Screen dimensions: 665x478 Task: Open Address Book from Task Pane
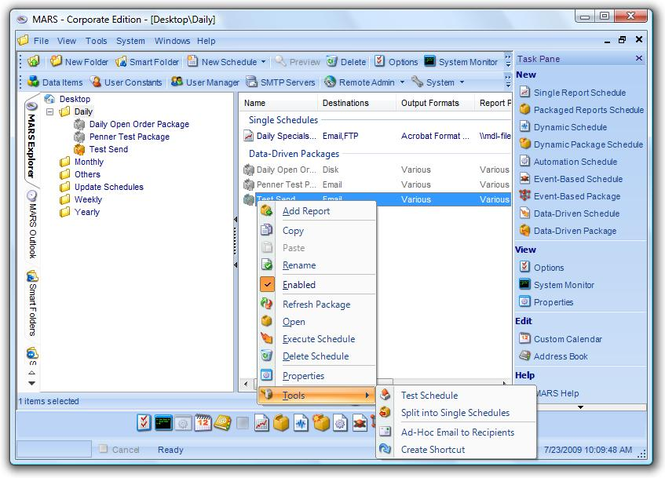point(554,356)
